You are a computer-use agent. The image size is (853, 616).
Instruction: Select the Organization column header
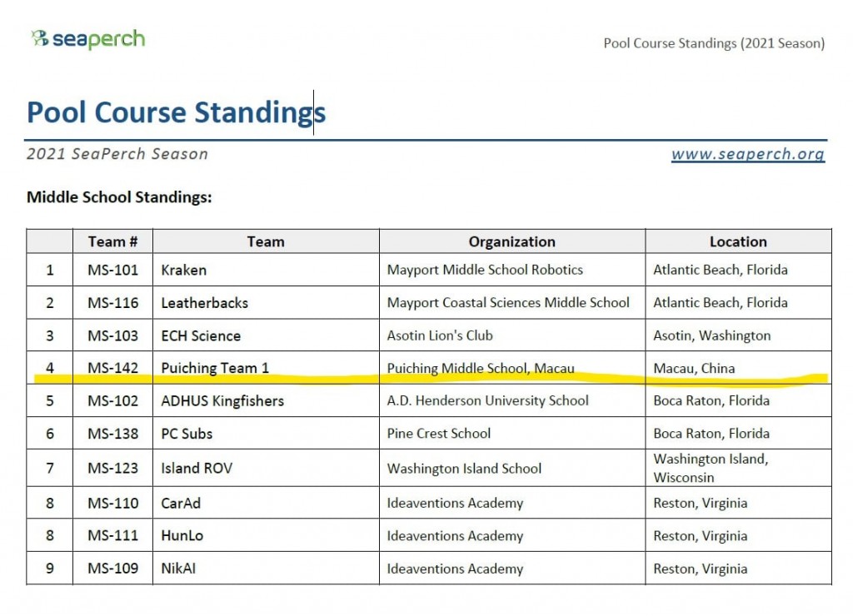[x=511, y=242]
